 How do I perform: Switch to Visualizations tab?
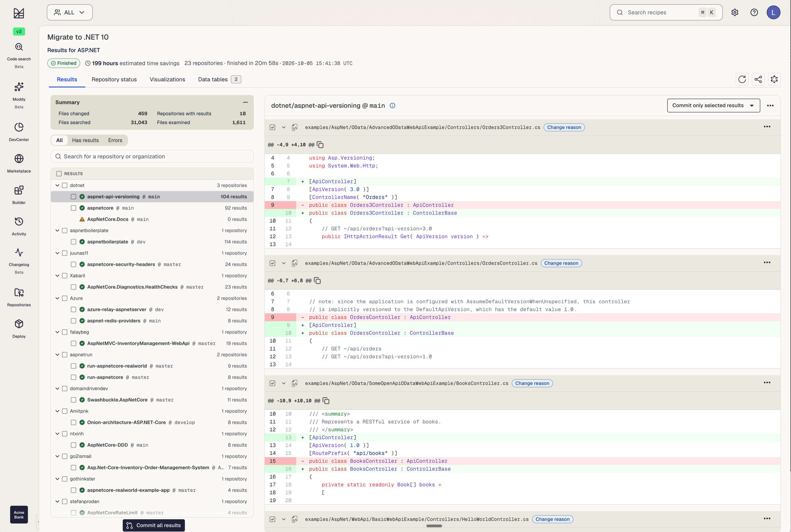[167, 79]
